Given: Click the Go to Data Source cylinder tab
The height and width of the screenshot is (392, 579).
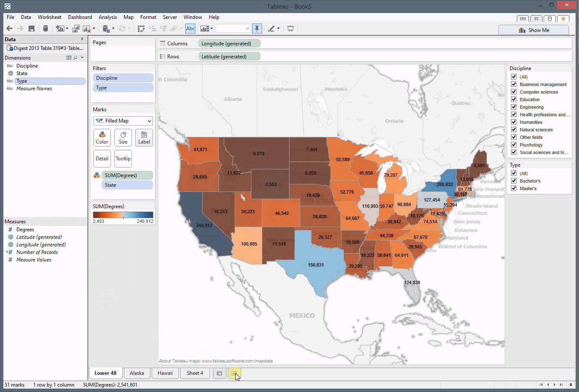Looking at the screenshot, I should [550, 18].
